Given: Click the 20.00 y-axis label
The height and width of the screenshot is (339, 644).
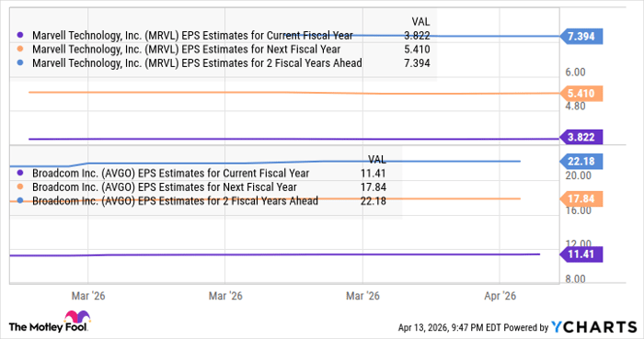Looking at the screenshot, I should pos(579,175).
